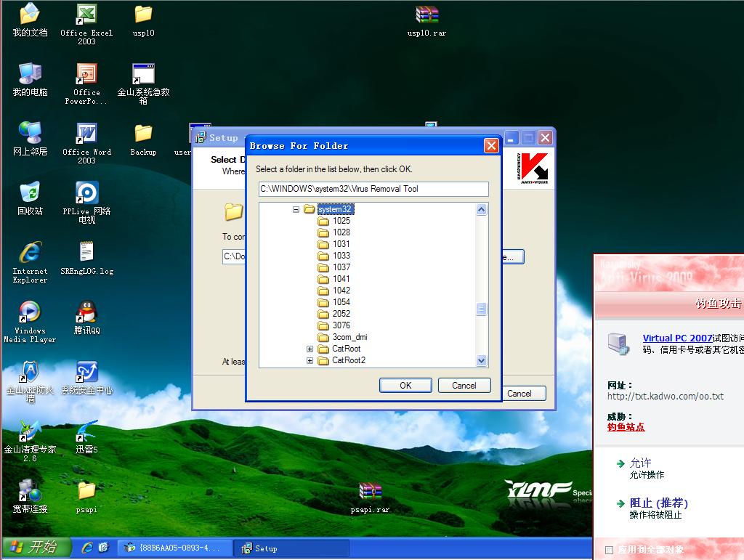Open the 迅雷5 Thunder download icon
The image size is (744, 560).
[x=86, y=432]
